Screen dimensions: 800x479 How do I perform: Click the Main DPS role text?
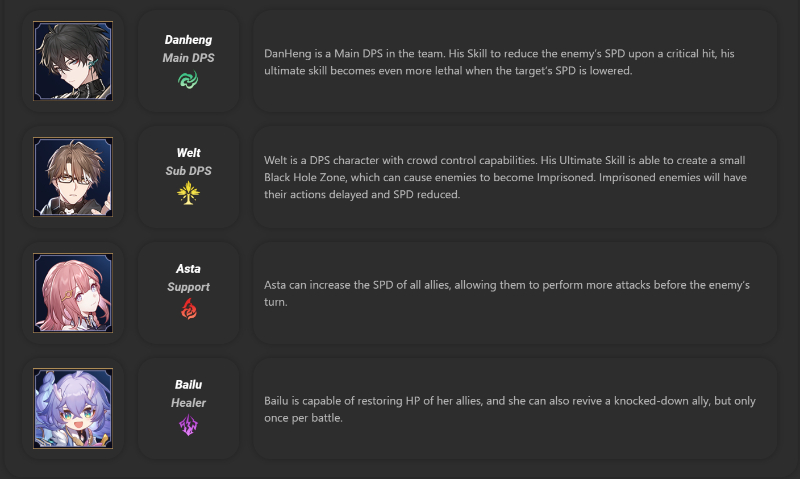tap(188, 58)
